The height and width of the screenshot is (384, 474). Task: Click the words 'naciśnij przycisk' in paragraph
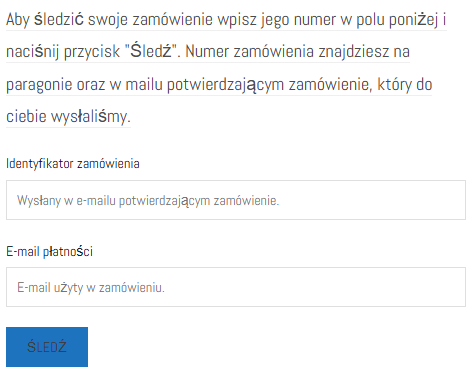(x=63, y=52)
